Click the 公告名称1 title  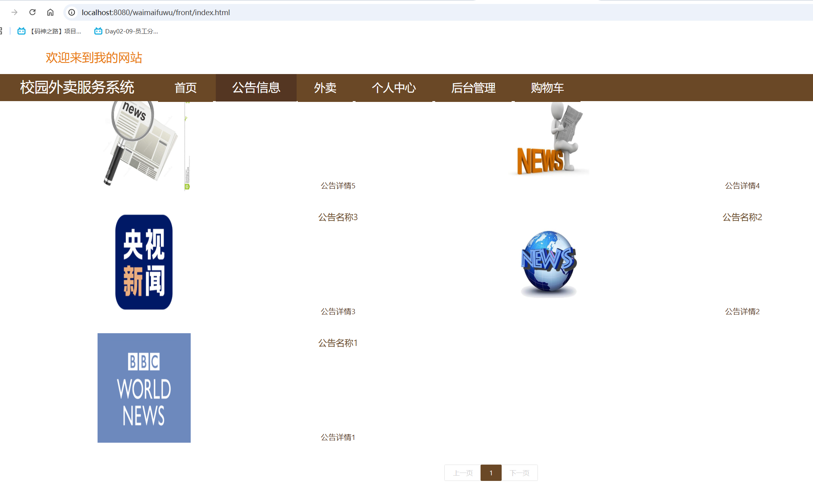(338, 343)
